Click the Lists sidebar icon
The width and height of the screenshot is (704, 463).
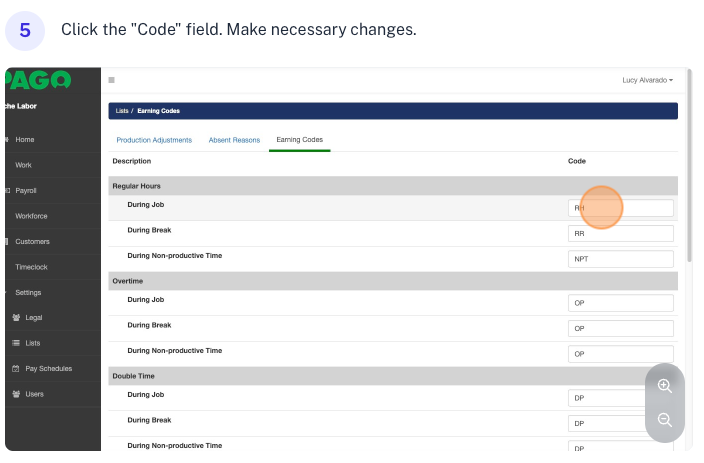pyautogui.click(x=16, y=343)
